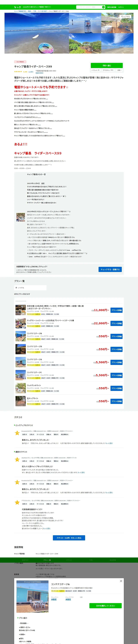Screen dimensions: 138x644
Task: Click the popup cottage BBQ photo
Action: point(33,596)
